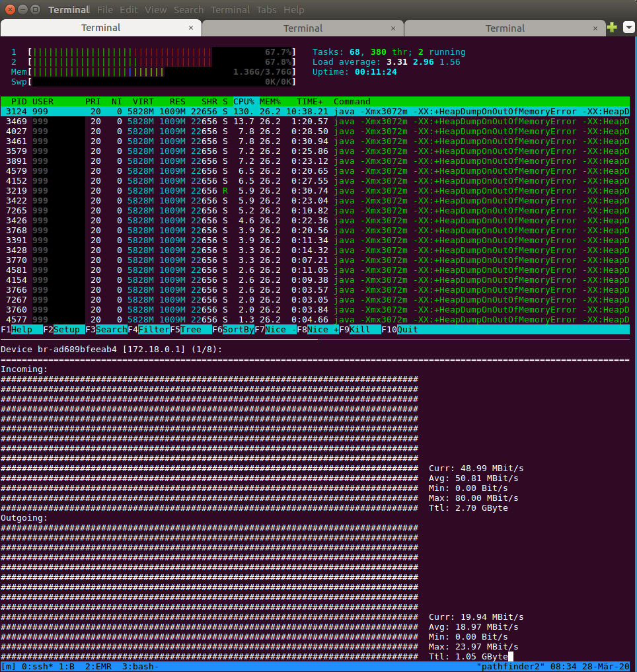Click F6 SortBy in htop footer

pyautogui.click(x=233, y=330)
